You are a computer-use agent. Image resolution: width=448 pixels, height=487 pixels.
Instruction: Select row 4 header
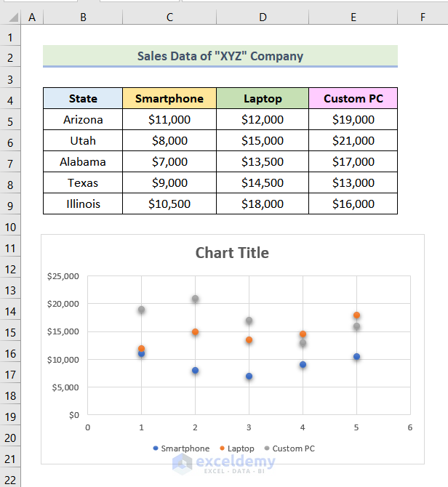pos(11,99)
